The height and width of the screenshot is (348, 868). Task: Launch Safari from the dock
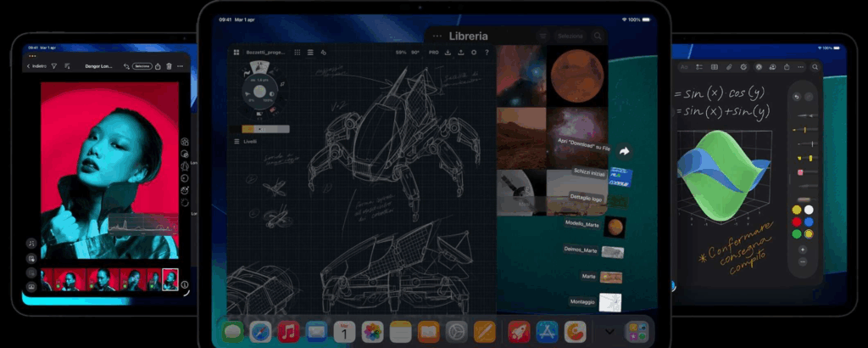click(x=260, y=332)
